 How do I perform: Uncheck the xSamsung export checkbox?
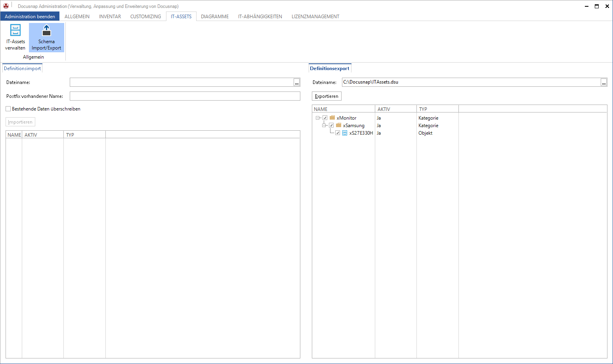pyautogui.click(x=331, y=125)
